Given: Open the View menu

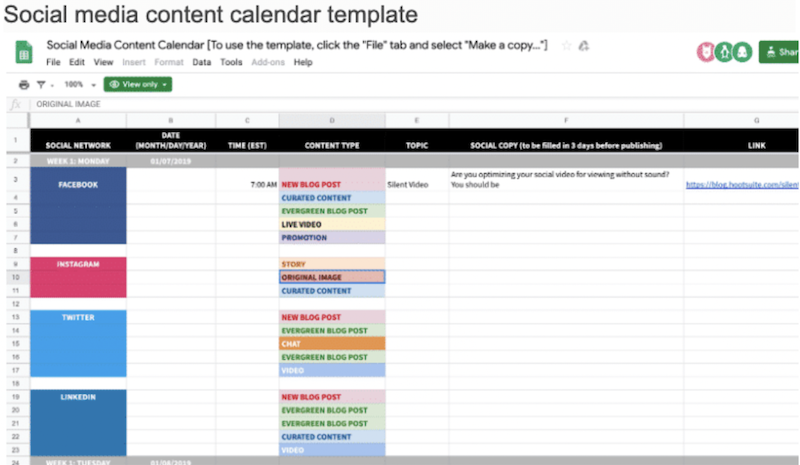Looking at the screenshot, I should pyautogui.click(x=103, y=62).
